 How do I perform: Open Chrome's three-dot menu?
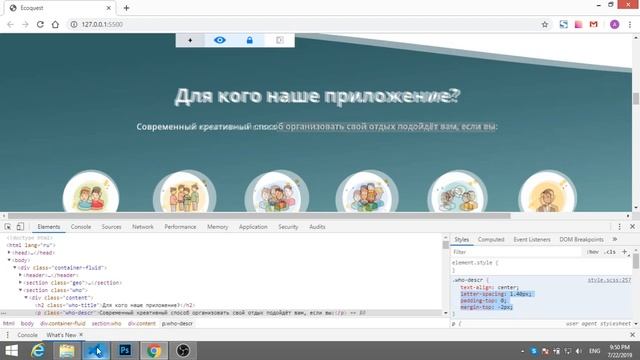point(630,24)
